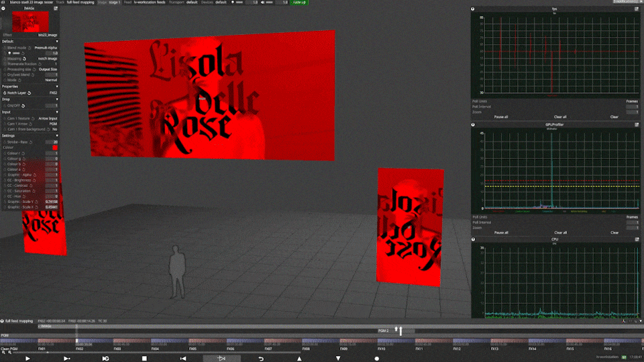Jump to previous section

[x=183, y=358]
